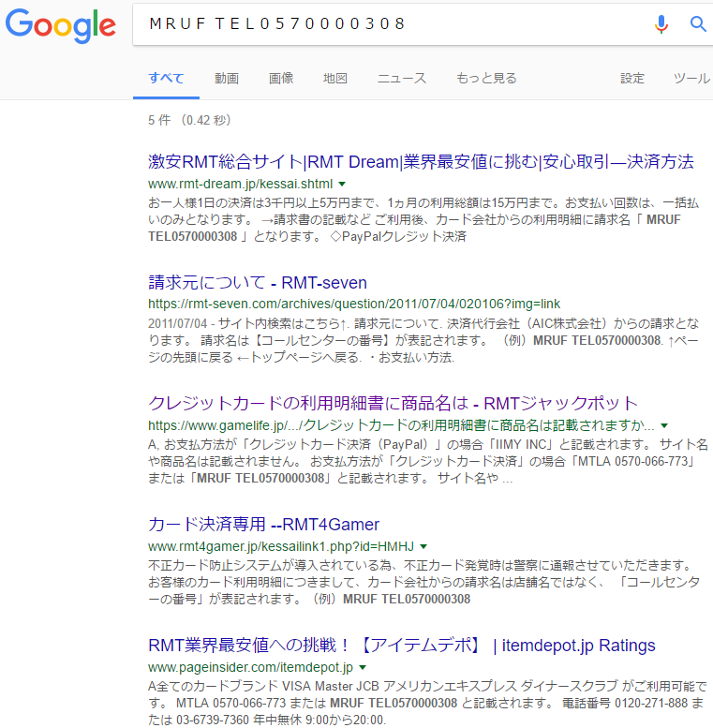This screenshot has width=713, height=728.
Task: Expand the もっと見る menu
Action: [486, 79]
